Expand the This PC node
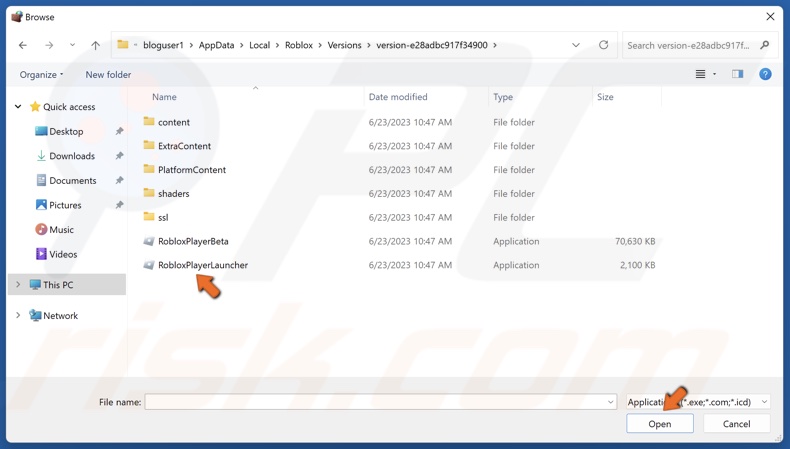 pyautogui.click(x=18, y=285)
